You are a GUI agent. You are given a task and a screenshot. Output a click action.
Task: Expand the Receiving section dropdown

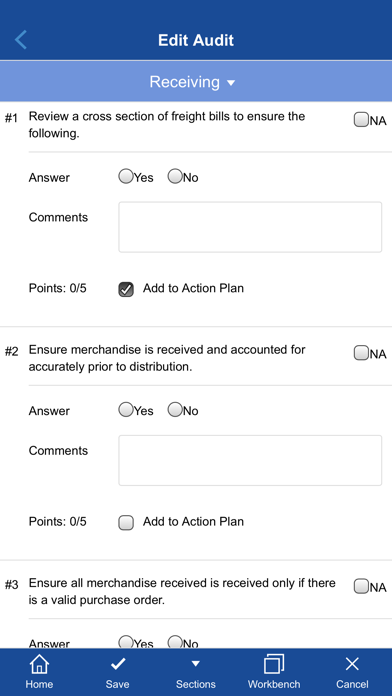click(193, 82)
